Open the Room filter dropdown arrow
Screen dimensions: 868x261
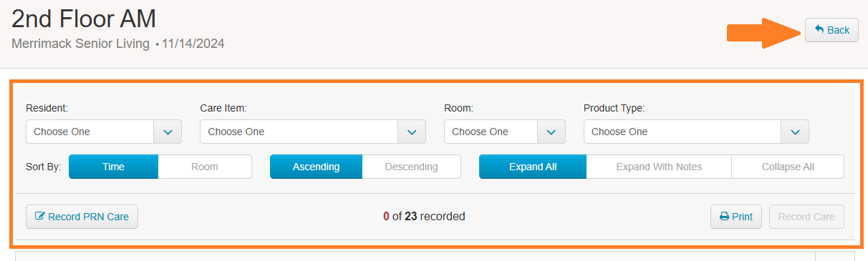click(x=551, y=132)
